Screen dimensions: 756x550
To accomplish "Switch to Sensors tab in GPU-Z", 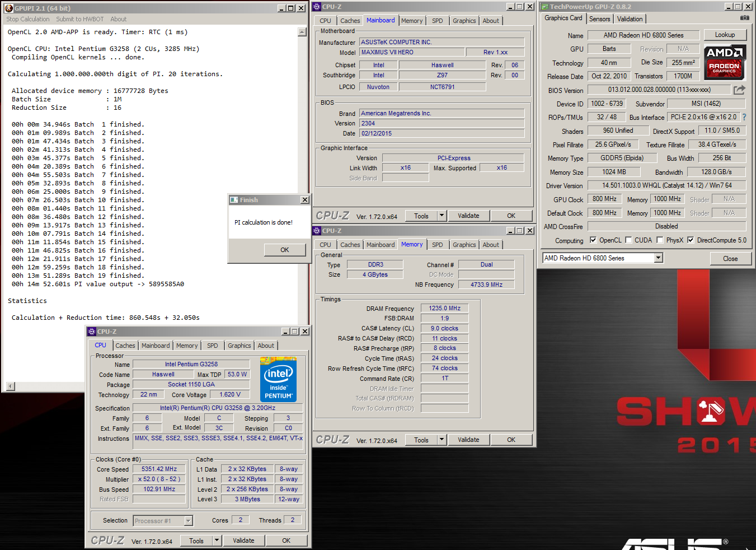I will tap(599, 19).
